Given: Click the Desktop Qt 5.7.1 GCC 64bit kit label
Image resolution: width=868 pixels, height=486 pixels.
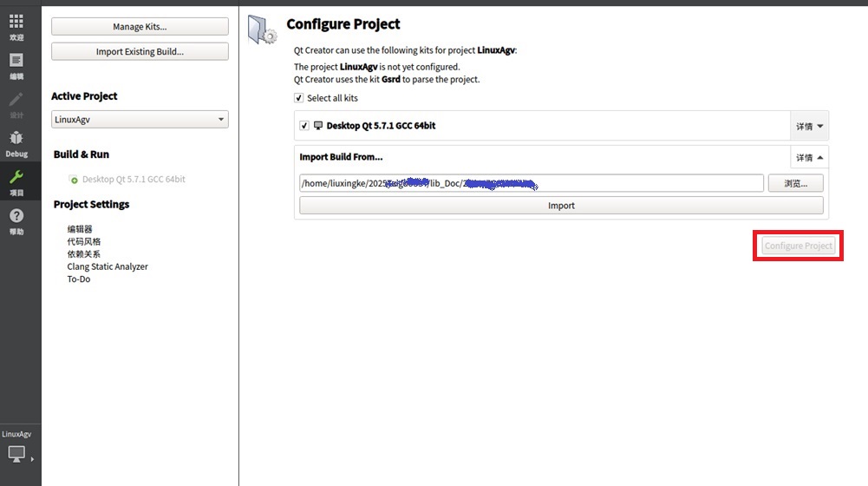Looking at the screenshot, I should tap(381, 126).
